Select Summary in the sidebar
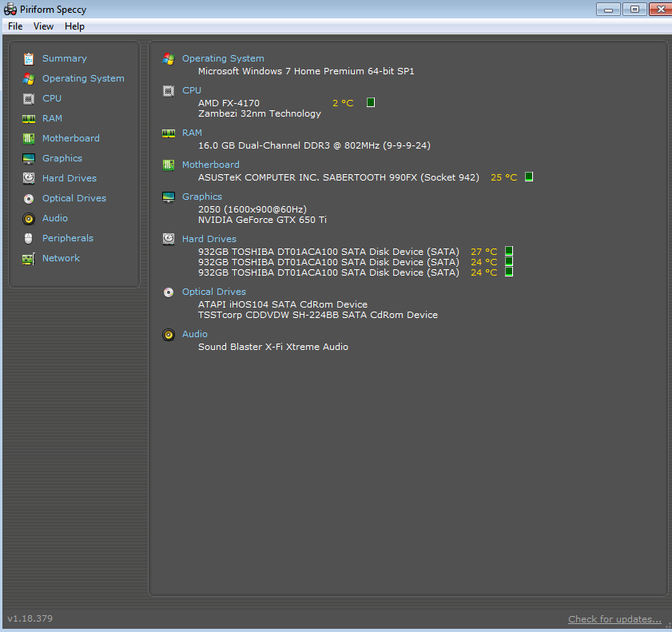 (x=64, y=58)
